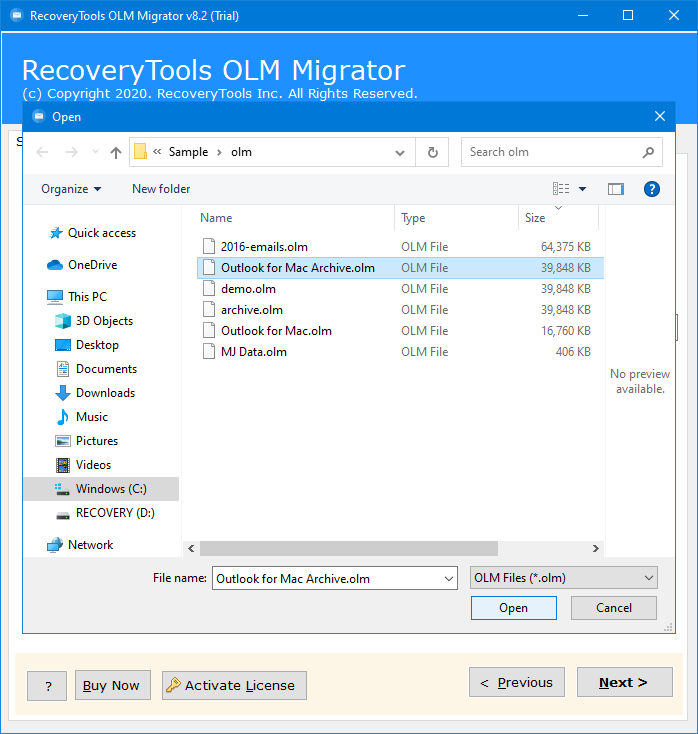The image size is (698, 734).
Task: Expand the breadcrumb chevron after Sample
Action: (219, 153)
